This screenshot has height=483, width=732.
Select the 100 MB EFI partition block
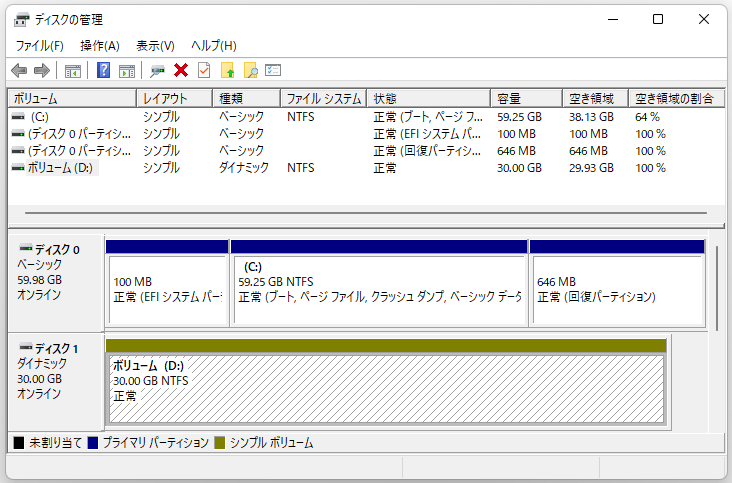coord(167,283)
